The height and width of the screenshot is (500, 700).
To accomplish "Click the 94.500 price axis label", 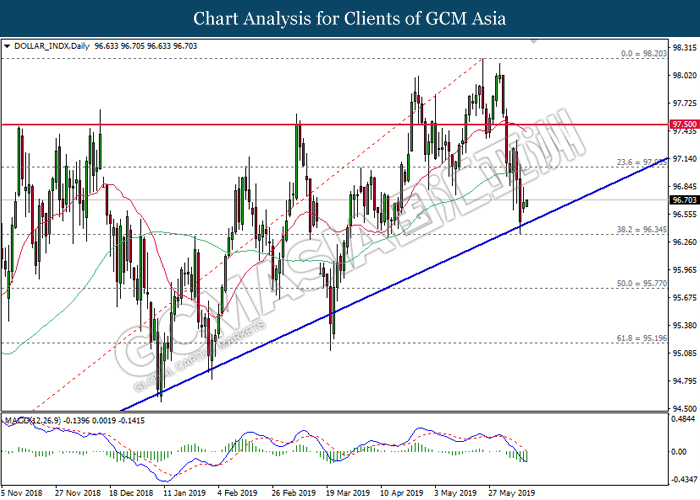I will [683, 408].
